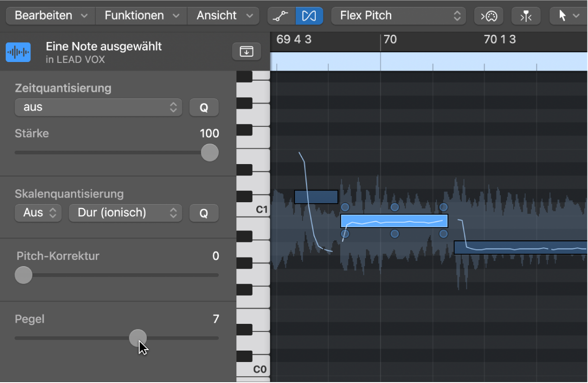Open the Flex Pitch mode dropdown
Screen dimensions: 588x383
pos(398,16)
